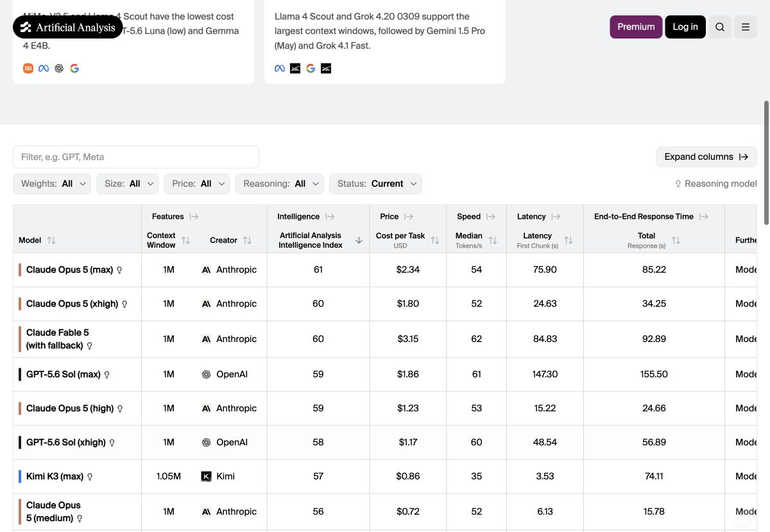
Task: Open the Weights filter dropdown
Action: pyautogui.click(x=52, y=184)
